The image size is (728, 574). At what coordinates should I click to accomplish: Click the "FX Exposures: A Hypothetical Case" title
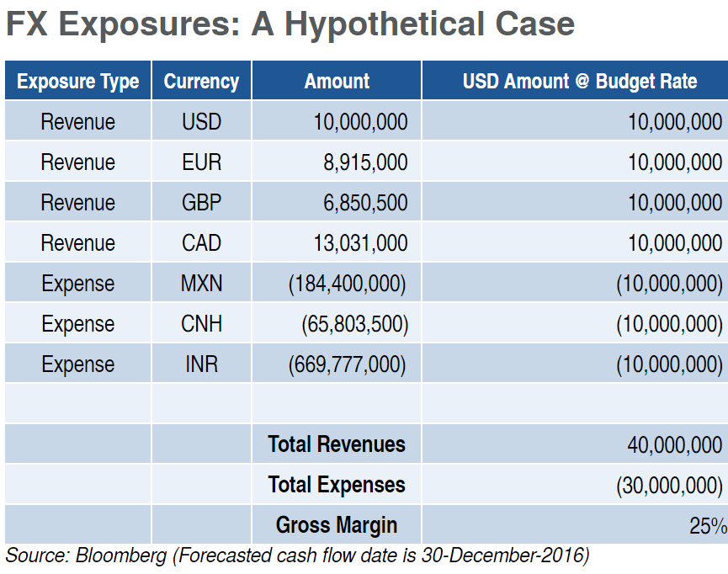tap(290, 24)
